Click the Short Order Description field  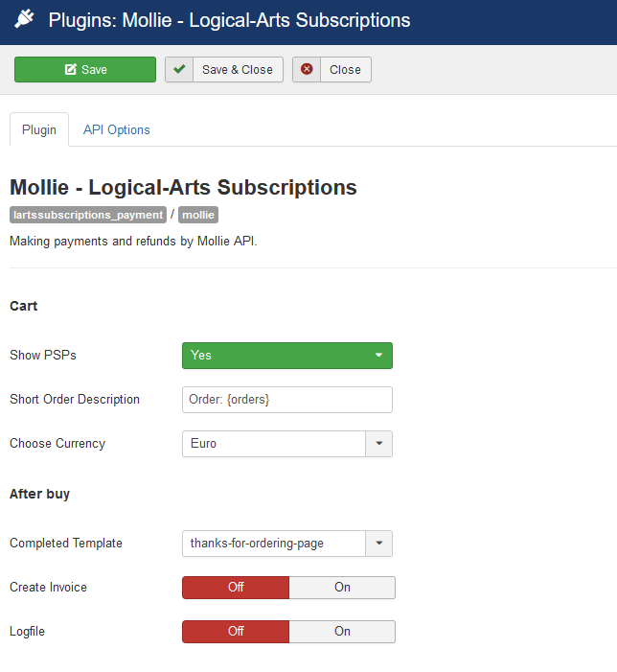287,400
